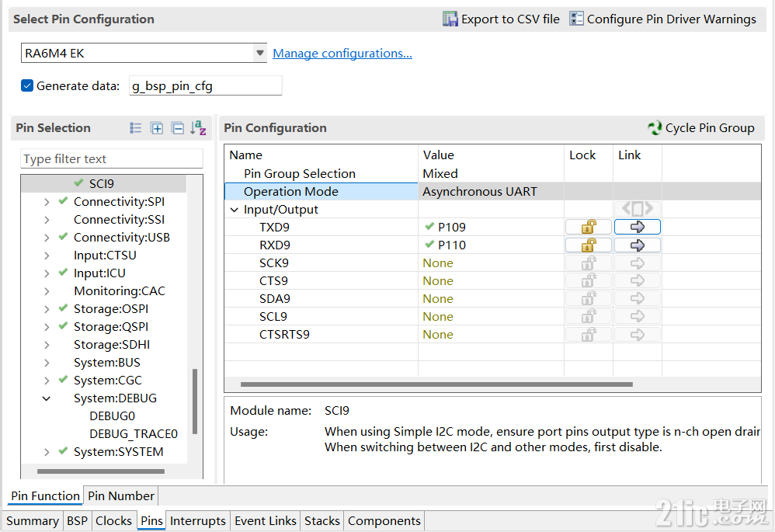This screenshot has width=775, height=532.
Task: Toggle lock for RXD9 pin
Action: point(588,245)
